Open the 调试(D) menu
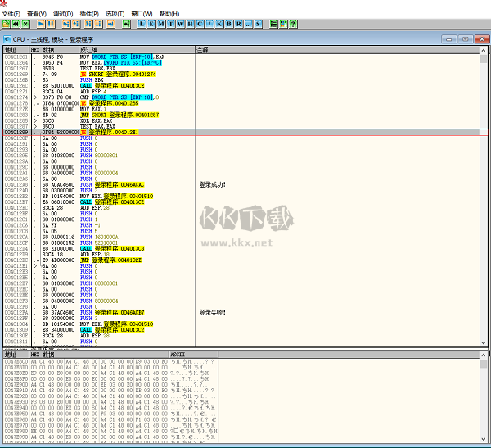Screen dimensions: 491x448 (62, 14)
